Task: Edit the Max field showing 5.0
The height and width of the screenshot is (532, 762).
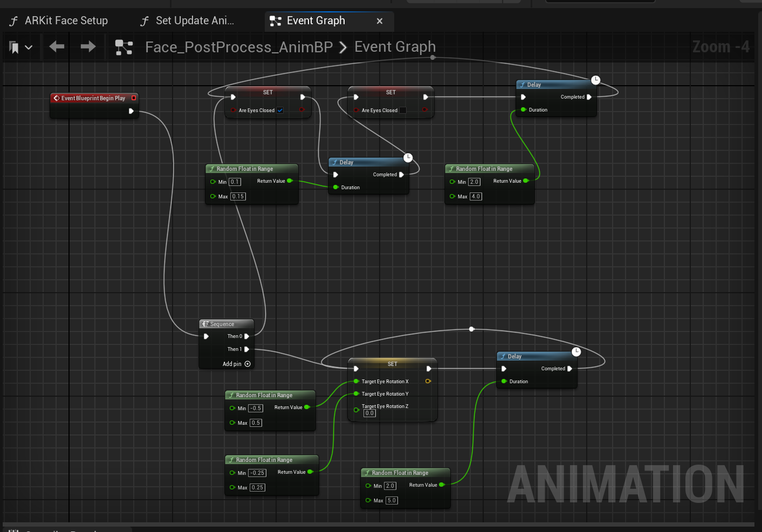Action: 392,501
